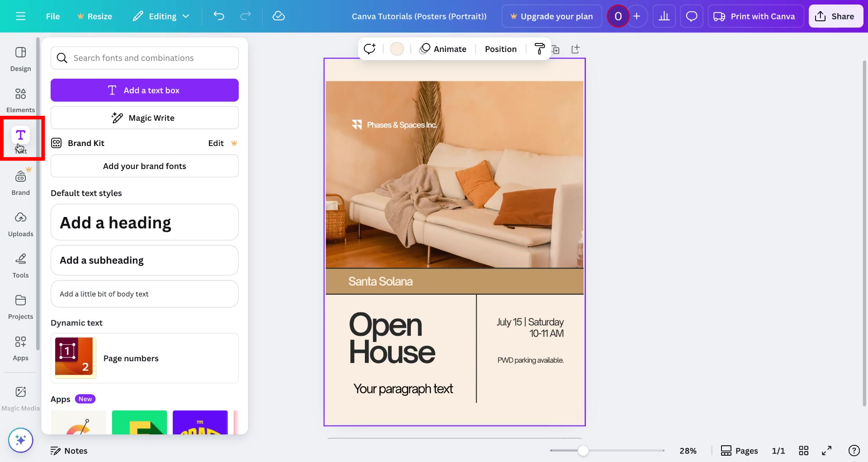This screenshot has width=868, height=462.
Task: Switch to the Position tab
Action: (x=500, y=49)
